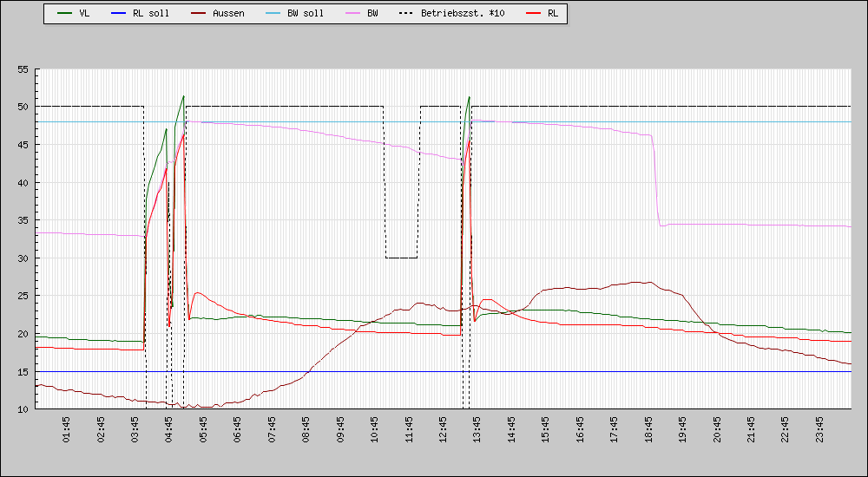Click the dashed Betriebszst. legend swatch
This screenshot has height=477, width=868.
(x=405, y=14)
